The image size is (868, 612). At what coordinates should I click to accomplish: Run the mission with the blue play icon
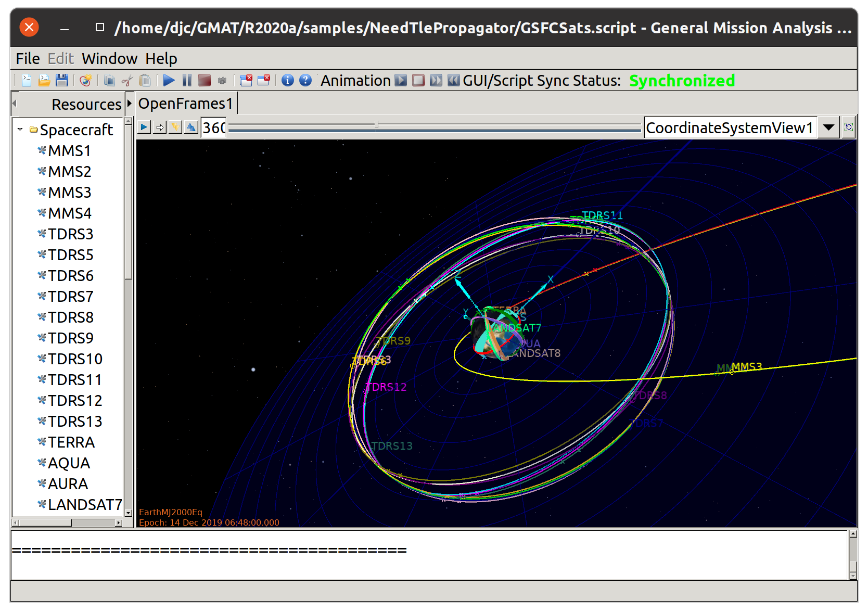[x=169, y=80]
